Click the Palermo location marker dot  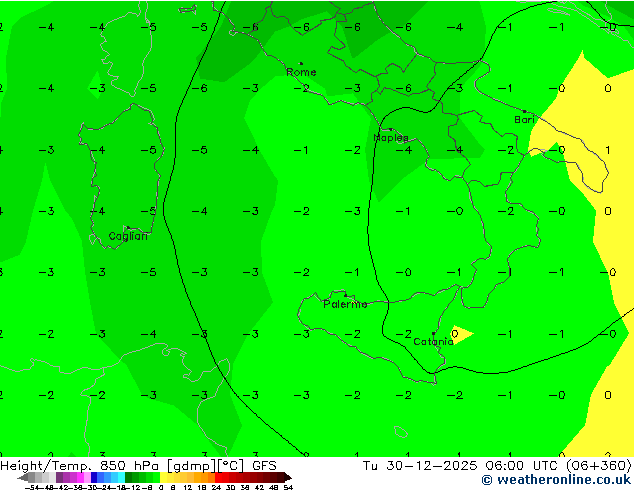(345, 296)
